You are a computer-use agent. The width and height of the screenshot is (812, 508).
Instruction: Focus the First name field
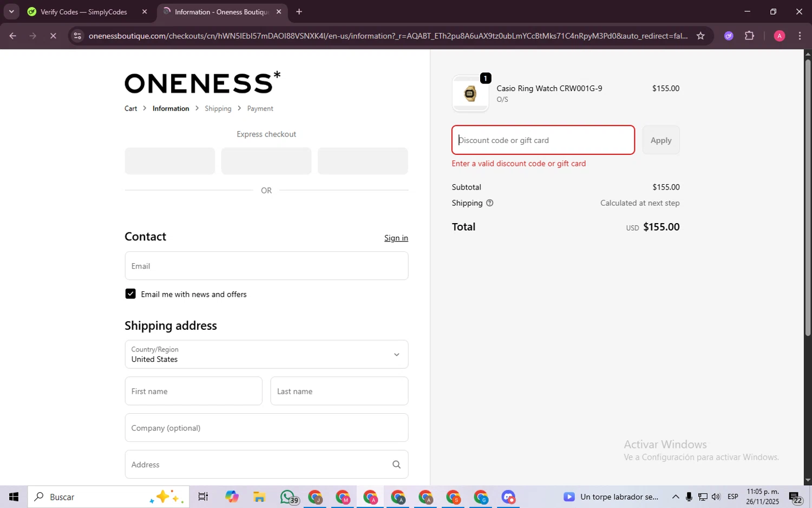(x=193, y=391)
